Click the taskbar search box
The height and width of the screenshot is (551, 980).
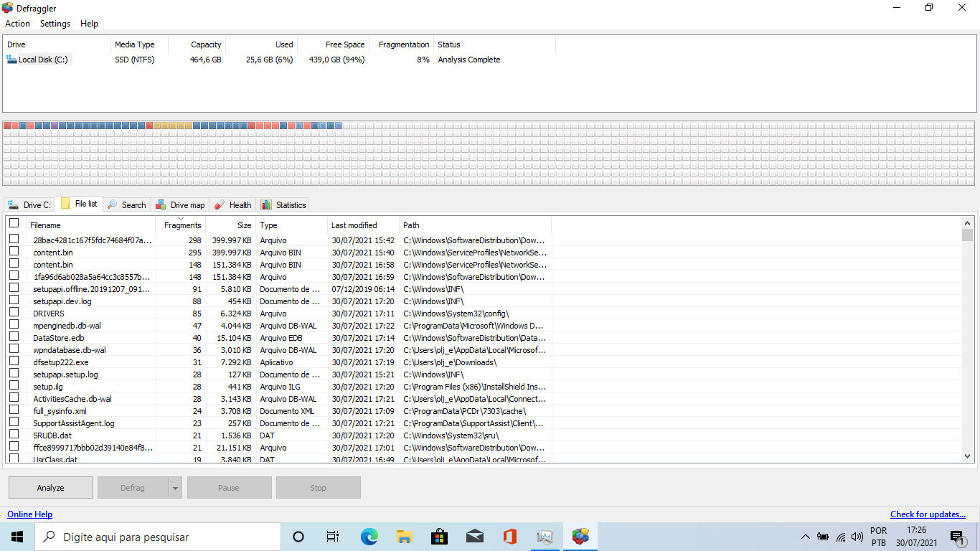158,537
